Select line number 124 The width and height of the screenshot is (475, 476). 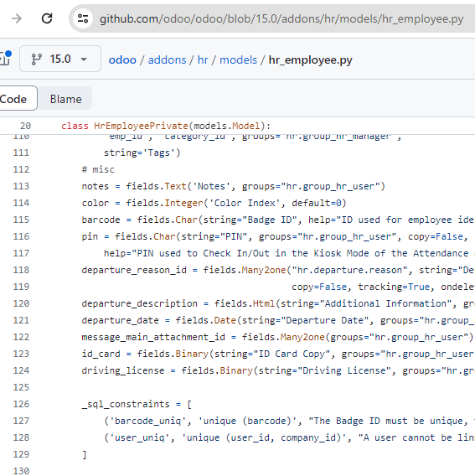coord(21,370)
